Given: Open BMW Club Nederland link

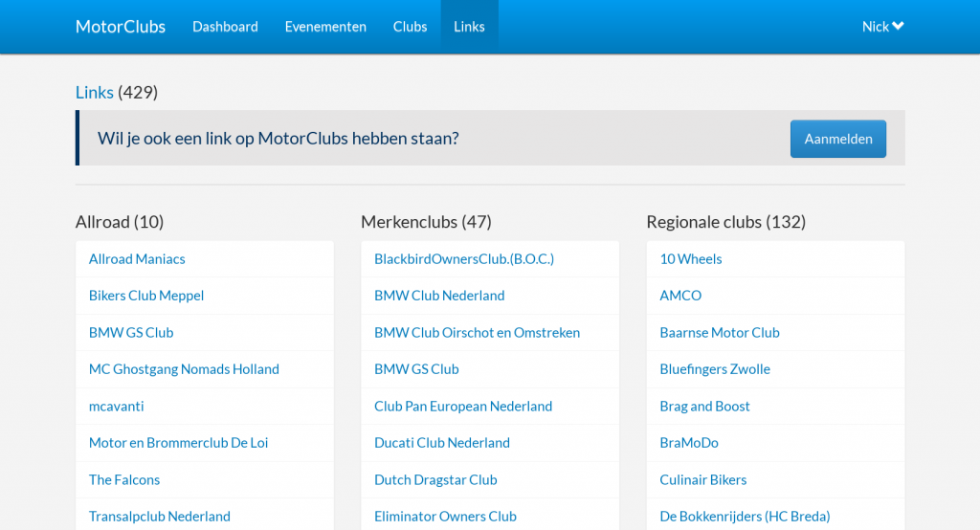Looking at the screenshot, I should tap(439, 296).
